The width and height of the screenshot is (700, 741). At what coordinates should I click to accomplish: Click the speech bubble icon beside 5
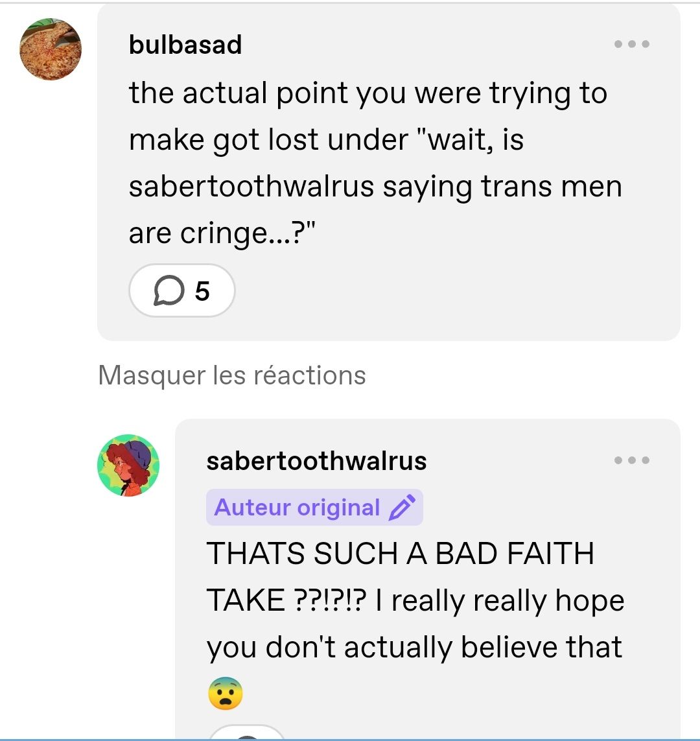coord(169,290)
